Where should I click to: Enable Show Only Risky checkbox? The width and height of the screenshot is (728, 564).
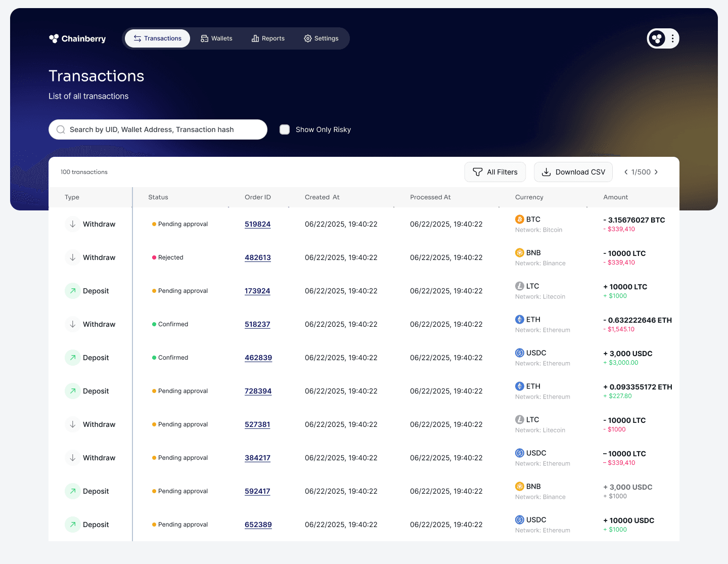[285, 129]
